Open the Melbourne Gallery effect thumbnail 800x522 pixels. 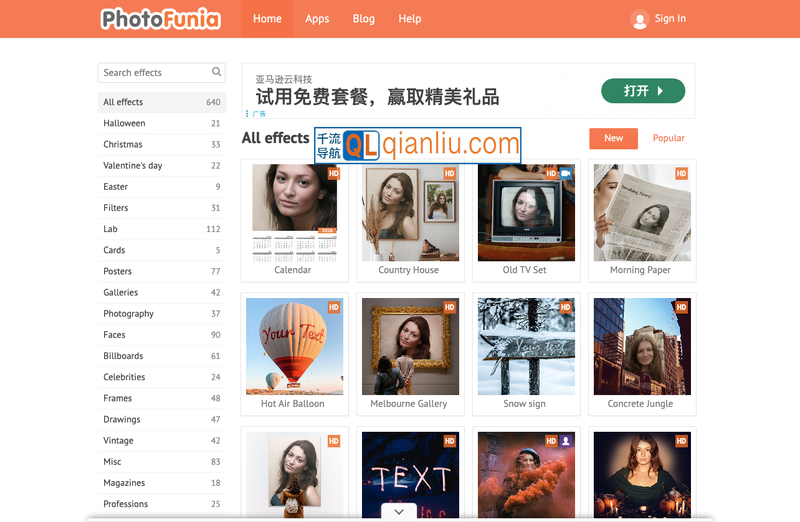[410, 346]
